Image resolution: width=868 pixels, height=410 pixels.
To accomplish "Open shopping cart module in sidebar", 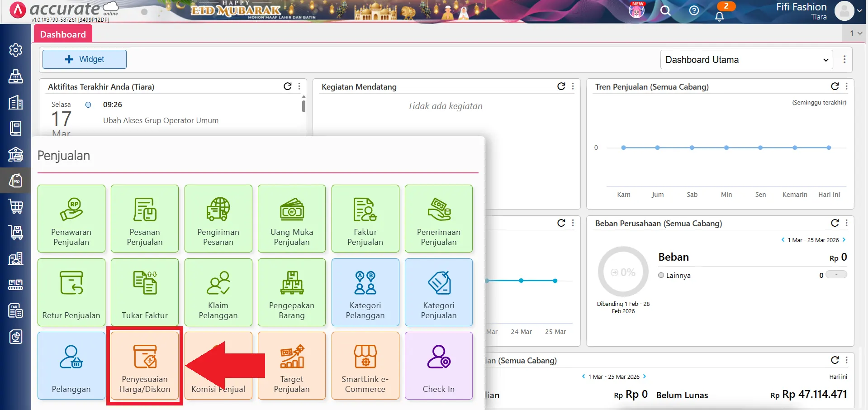I will click(16, 207).
